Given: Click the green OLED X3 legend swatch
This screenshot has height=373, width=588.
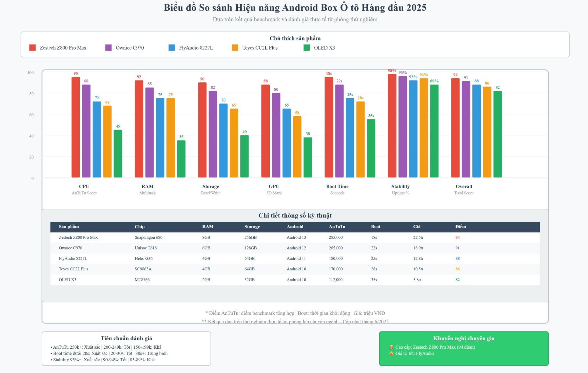Looking at the screenshot, I should coord(306,47).
